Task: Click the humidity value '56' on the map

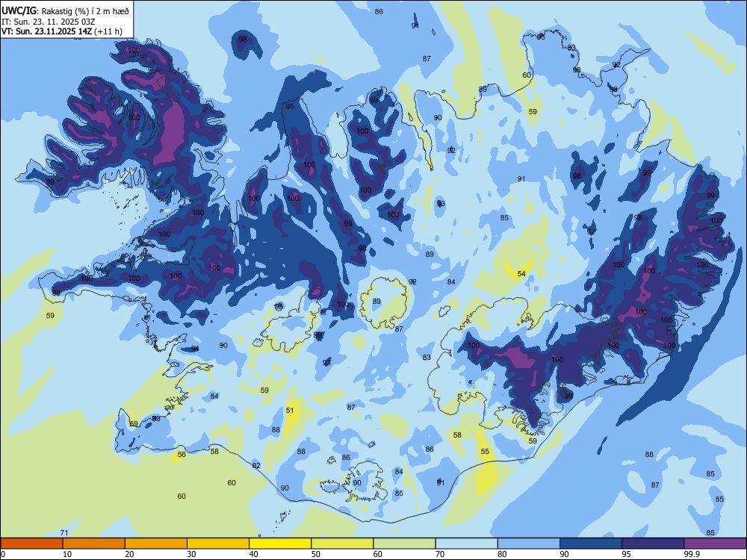Action: (x=182, y=455)
